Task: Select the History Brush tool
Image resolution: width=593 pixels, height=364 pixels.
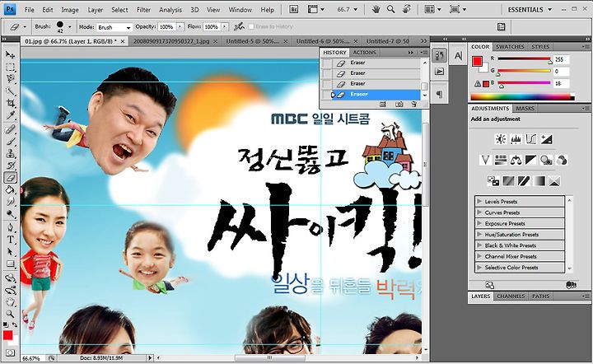Action: click(x=10, y=166)
